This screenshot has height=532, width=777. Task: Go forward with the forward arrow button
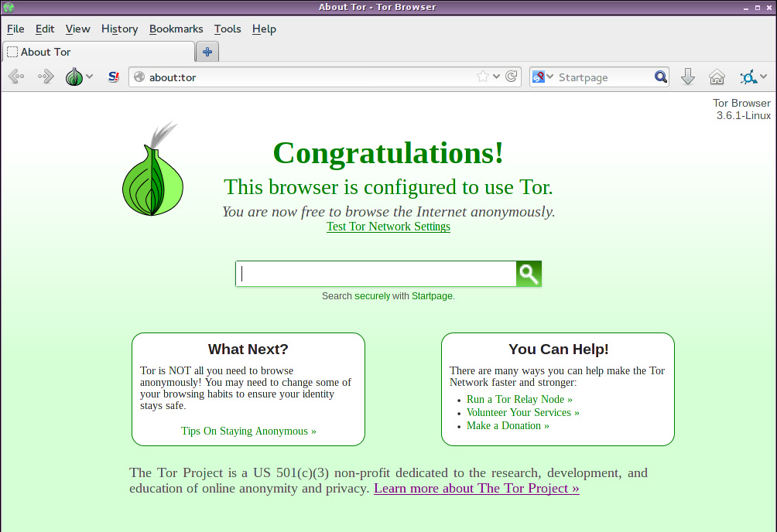coord(46,77)
